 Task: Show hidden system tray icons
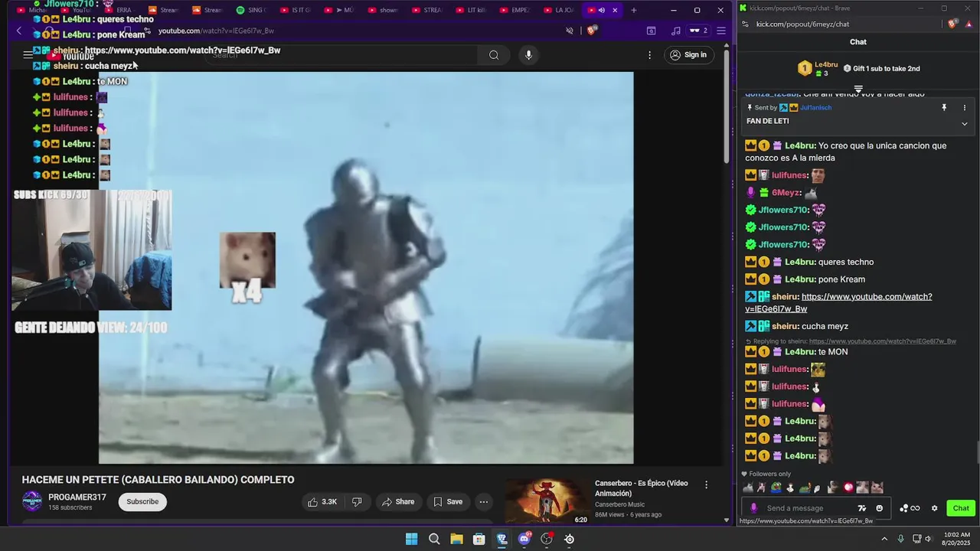click(884, 539)
